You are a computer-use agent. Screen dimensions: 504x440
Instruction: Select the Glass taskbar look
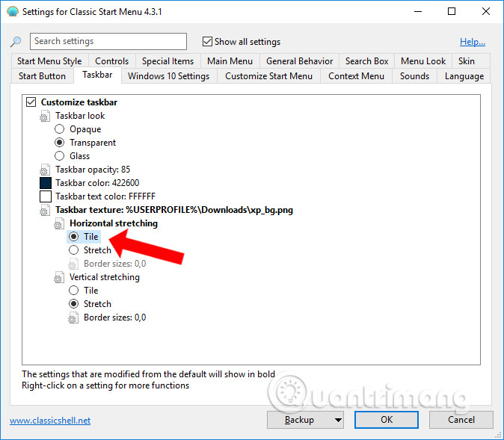(x=60, y=156)
